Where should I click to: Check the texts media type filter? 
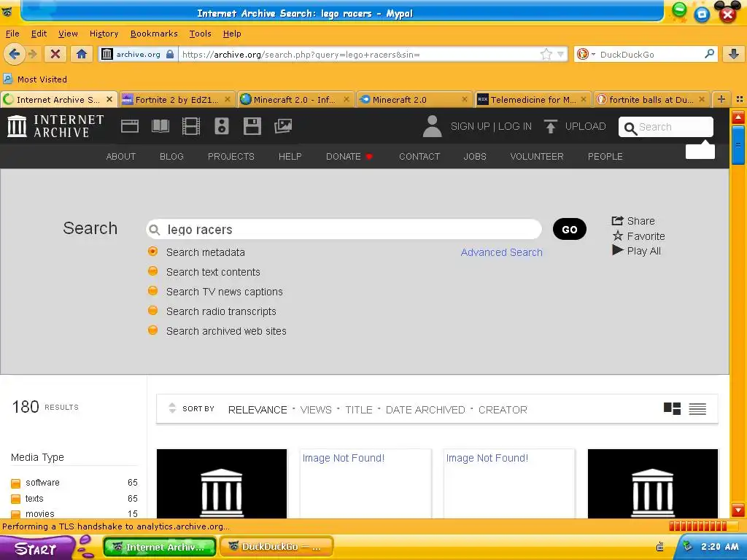pos(16,499)
